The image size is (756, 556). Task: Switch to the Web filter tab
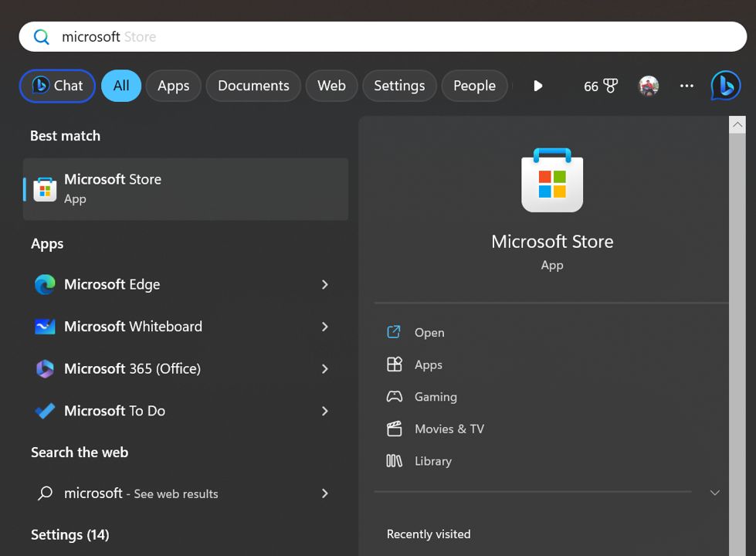pyautogui.click(x=332, y=86)
